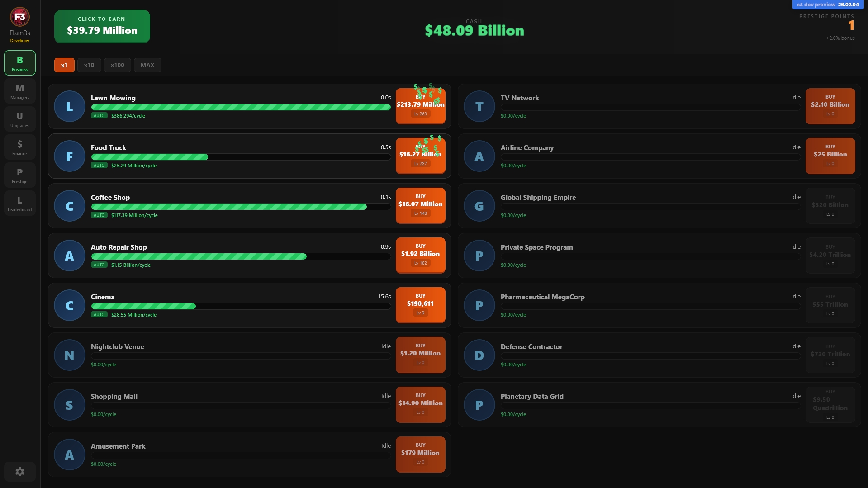
Task: Choose the x100 buy multiplier
Action: click(117, 65)
